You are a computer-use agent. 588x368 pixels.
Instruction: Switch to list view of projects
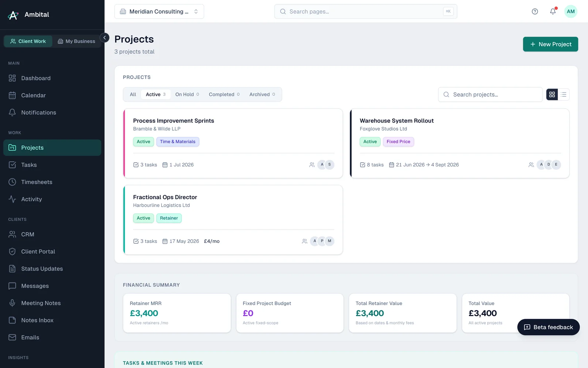pos(563,95)
